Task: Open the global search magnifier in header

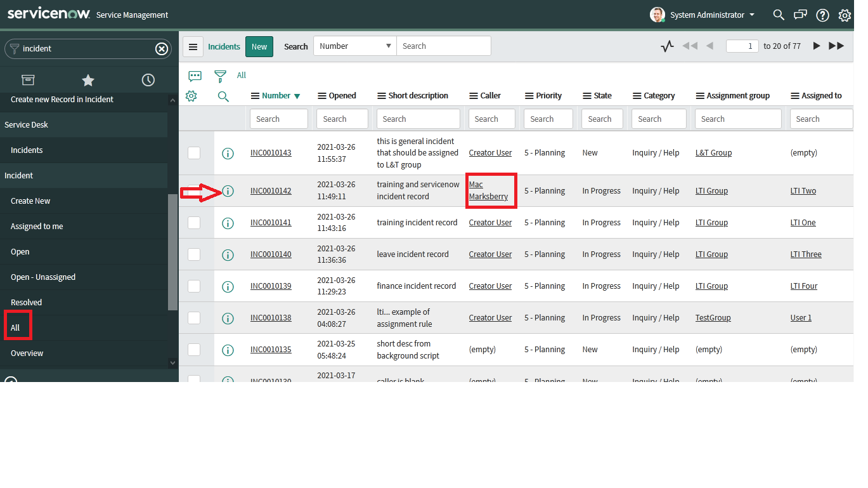Action: 779,15
